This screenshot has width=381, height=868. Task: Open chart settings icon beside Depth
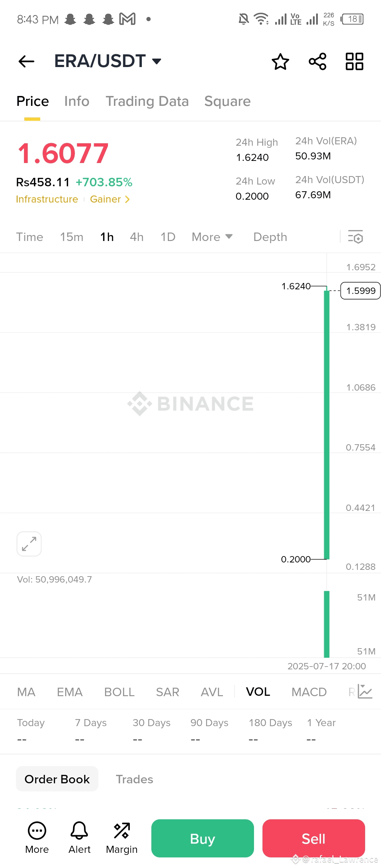tap(355, 237)
